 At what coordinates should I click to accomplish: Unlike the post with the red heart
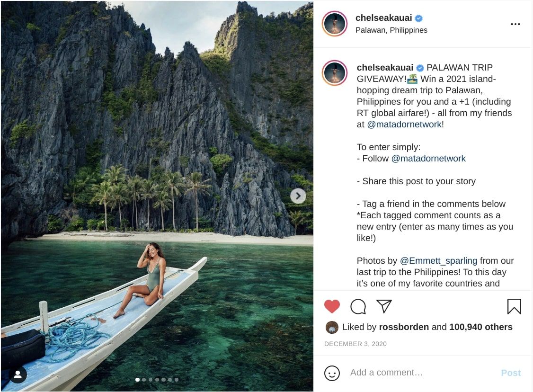coord(332,306)
